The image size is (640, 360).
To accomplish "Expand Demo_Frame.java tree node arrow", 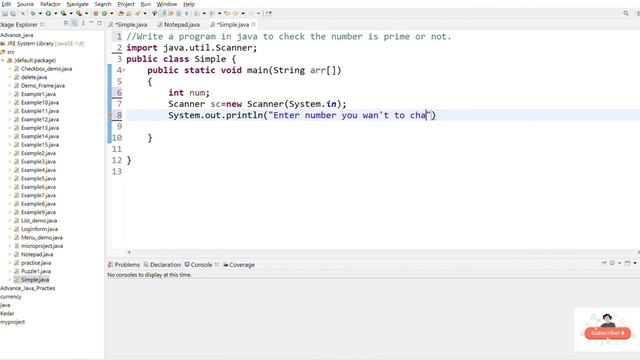I will (10, 86).
